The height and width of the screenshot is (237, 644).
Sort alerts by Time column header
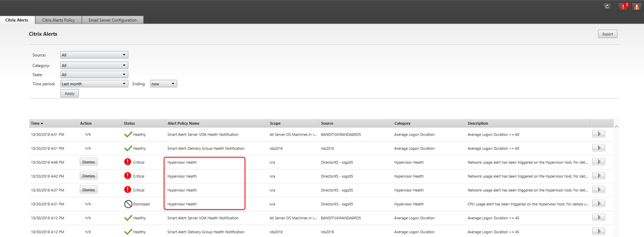point(37,123)
